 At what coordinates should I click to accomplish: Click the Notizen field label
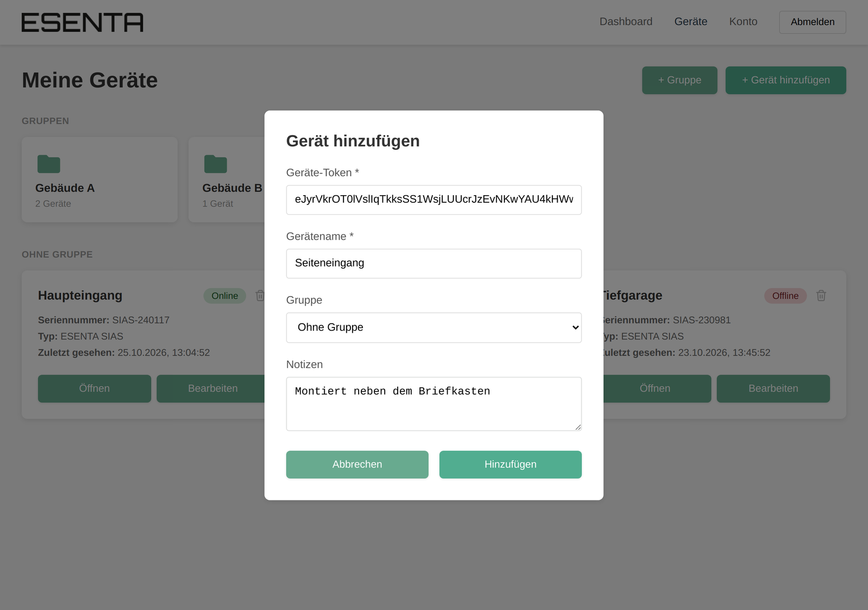(304, 365)
